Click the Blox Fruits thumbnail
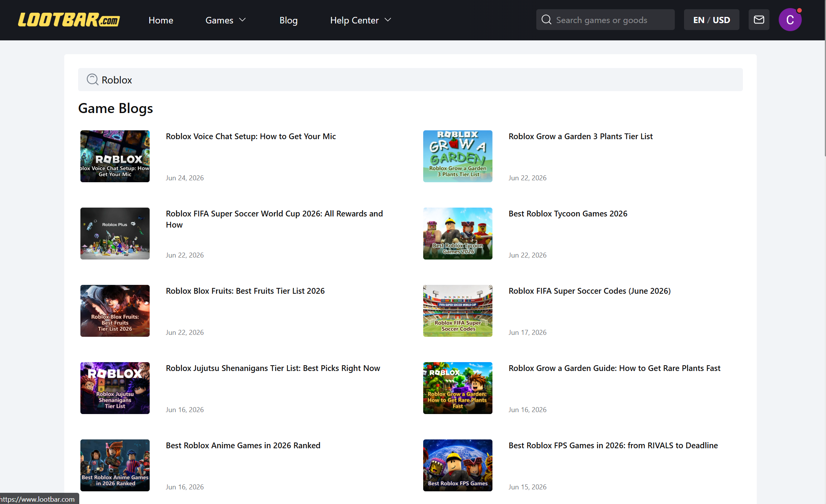 [x=115, y=311]
